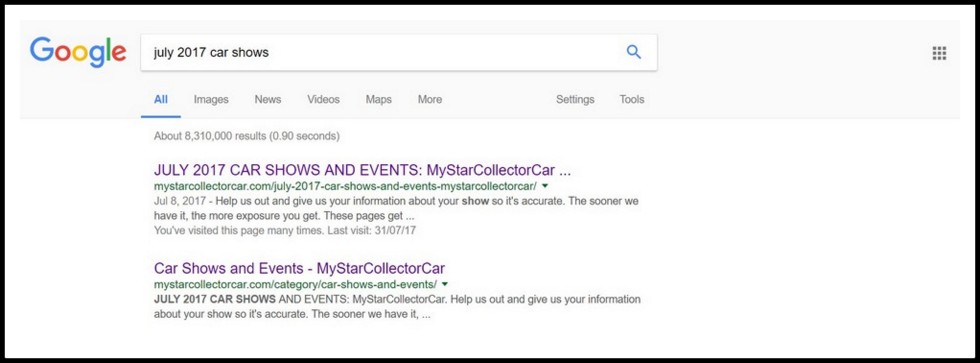Image resolution: width=980 pixels, height=363 pixels.
Task: Open the JULY 2017 CAR SHOWS AND EVENTS result
Action: click(x=362, y=170)
